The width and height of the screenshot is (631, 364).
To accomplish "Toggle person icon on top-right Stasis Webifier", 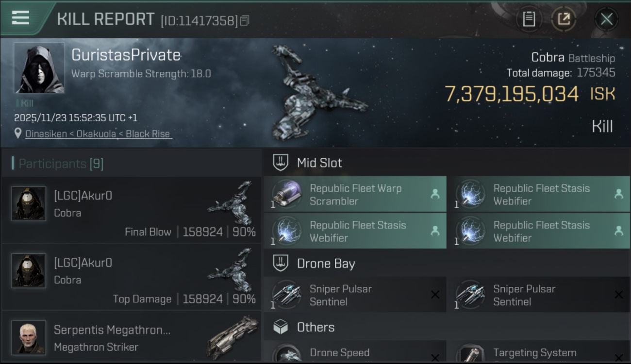I will click(x=618, y=194).
